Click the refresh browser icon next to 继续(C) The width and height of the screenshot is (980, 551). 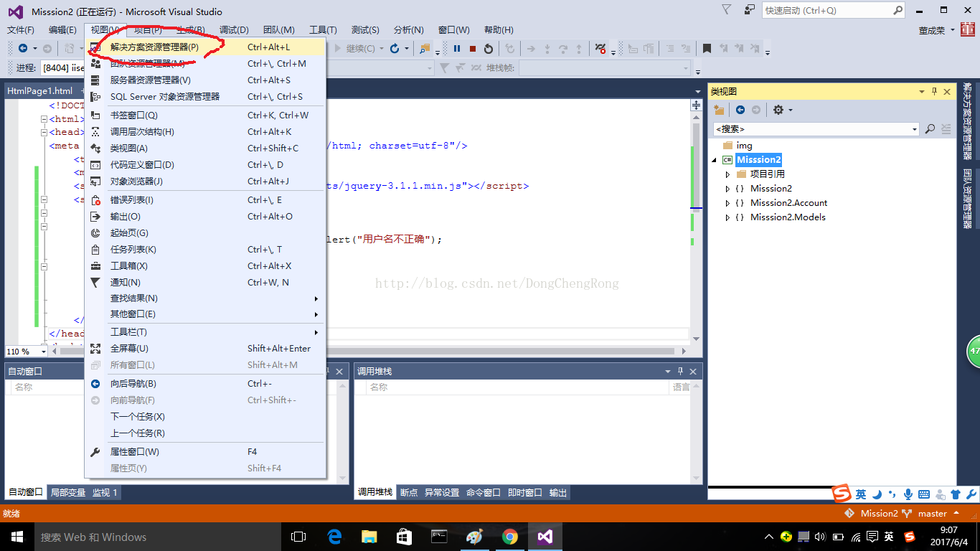click(x=395, y=49)
